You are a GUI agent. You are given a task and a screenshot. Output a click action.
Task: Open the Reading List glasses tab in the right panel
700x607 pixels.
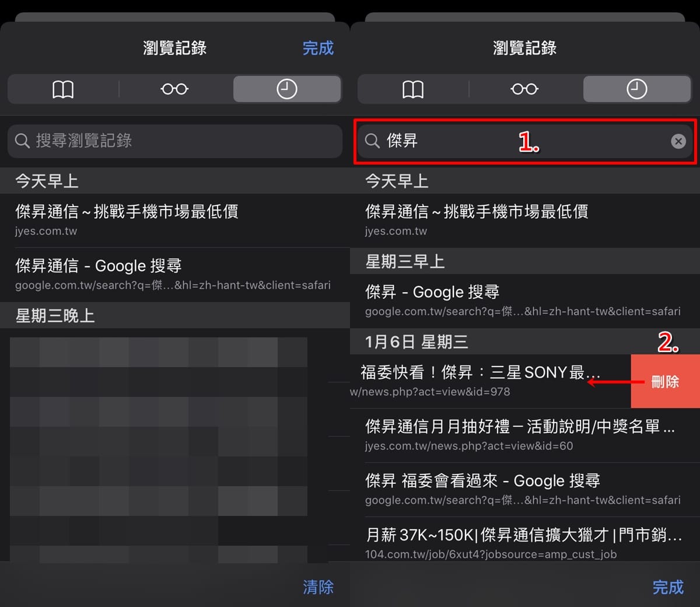[x=524, y=89]
